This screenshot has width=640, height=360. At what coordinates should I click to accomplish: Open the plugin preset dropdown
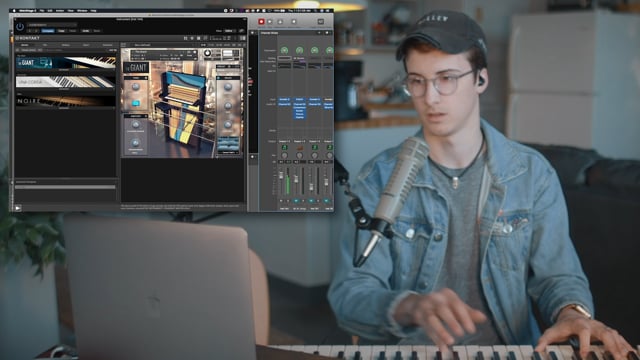coord(52,25)
